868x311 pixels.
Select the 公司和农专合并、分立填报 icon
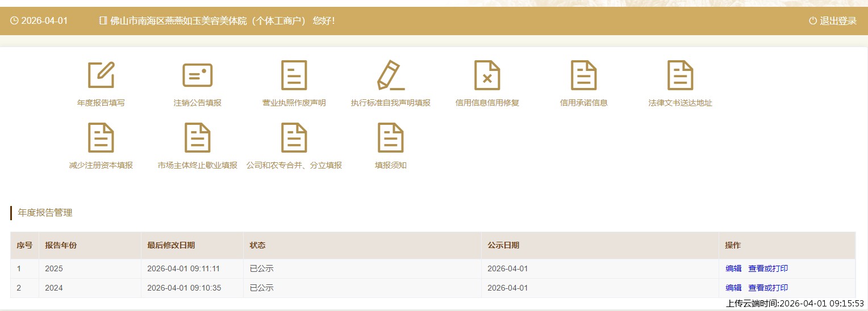coord(294,138)
